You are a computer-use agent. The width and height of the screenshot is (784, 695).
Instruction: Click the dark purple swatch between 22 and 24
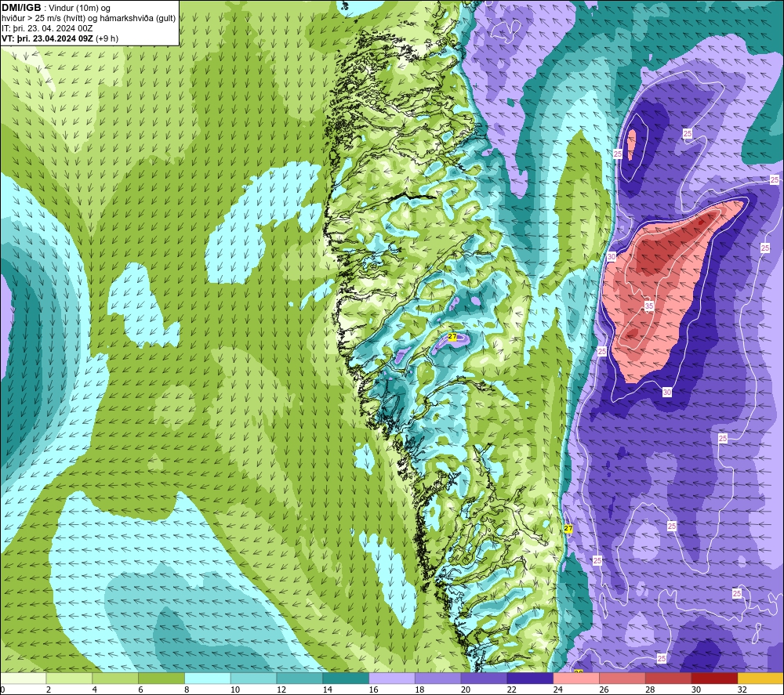[530, 678]
